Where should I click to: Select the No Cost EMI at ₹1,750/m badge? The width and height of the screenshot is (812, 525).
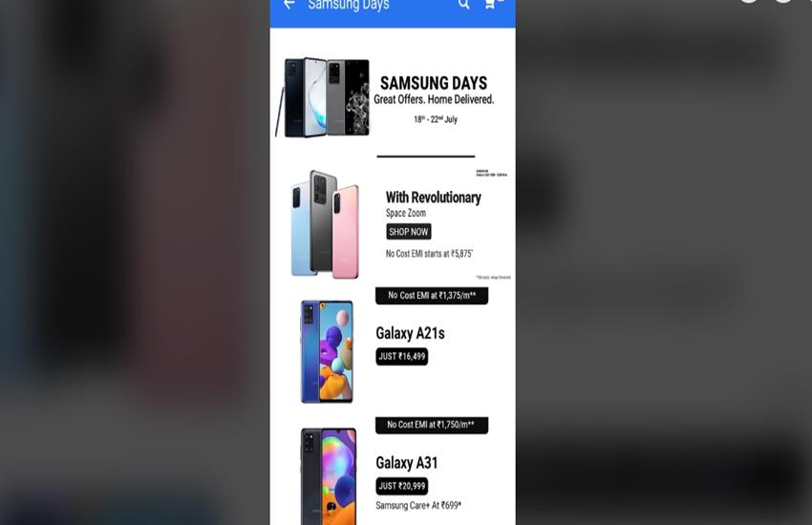432,425
